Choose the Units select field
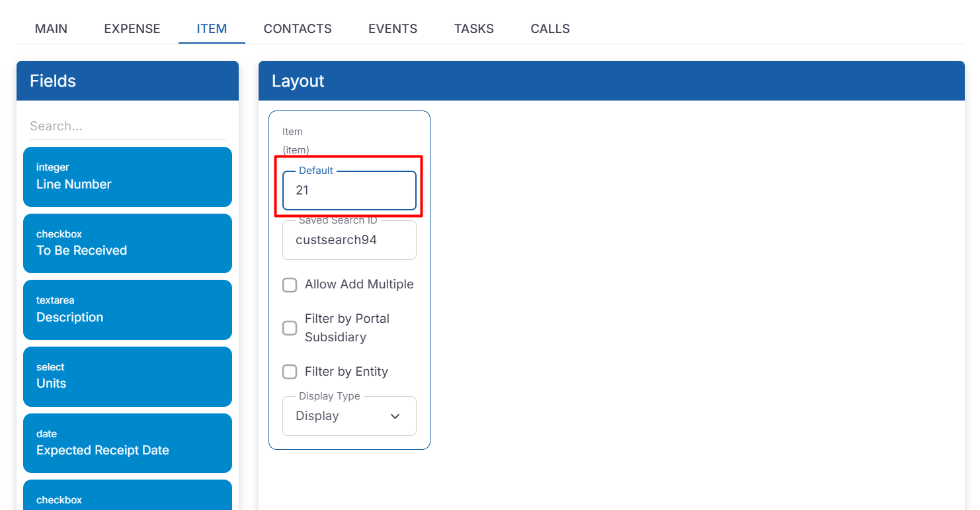This screenshot has height=510, width=980. point(128,376)
